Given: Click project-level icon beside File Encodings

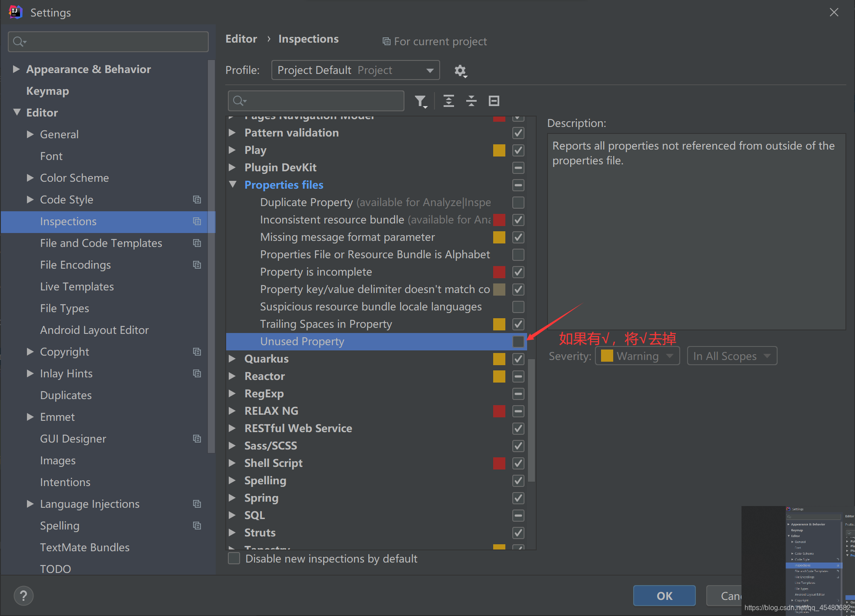Looking at the screenshot, I should coord(197,265).
